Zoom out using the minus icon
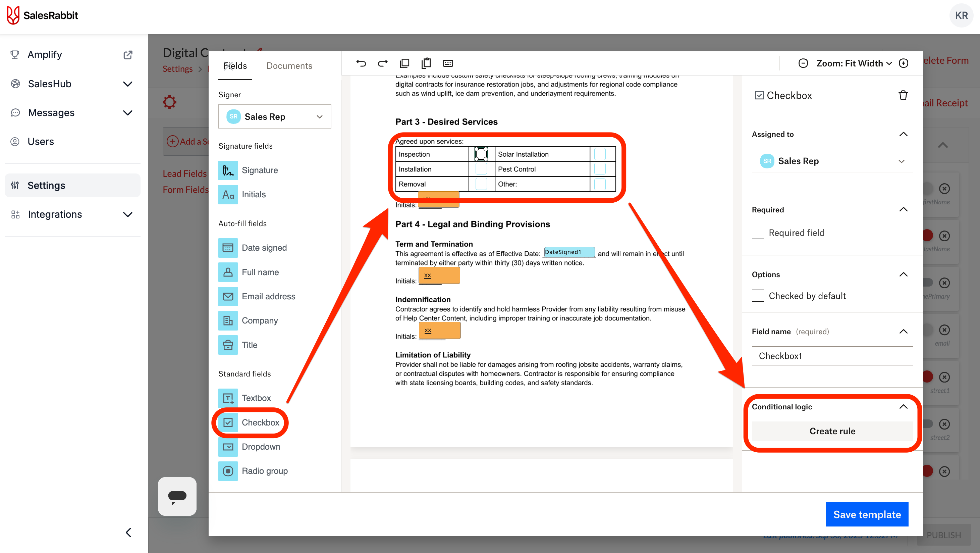The width and height of the screenshot is (980, 553). 803,63
